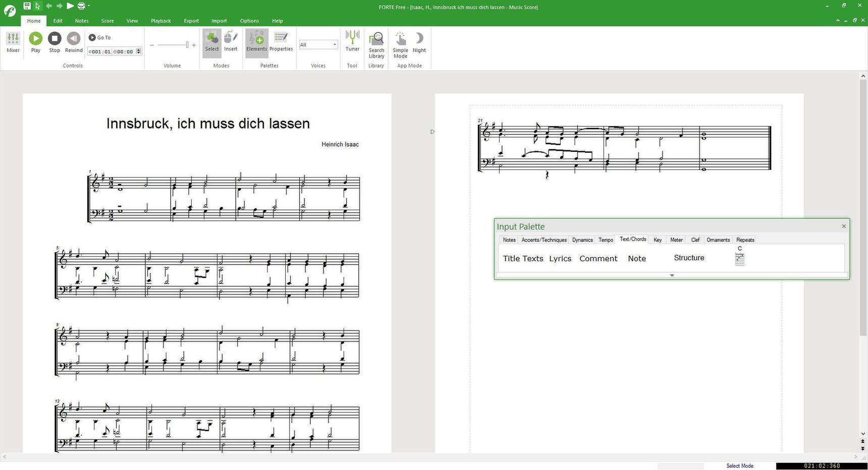Open the Edit ribbon tab
This screenshot has width=868, height=470.
[x=58, y=21]
